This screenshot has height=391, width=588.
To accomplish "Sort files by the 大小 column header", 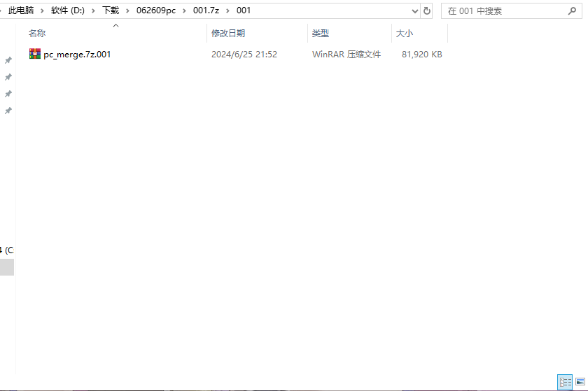I will [x=405, y=33].
